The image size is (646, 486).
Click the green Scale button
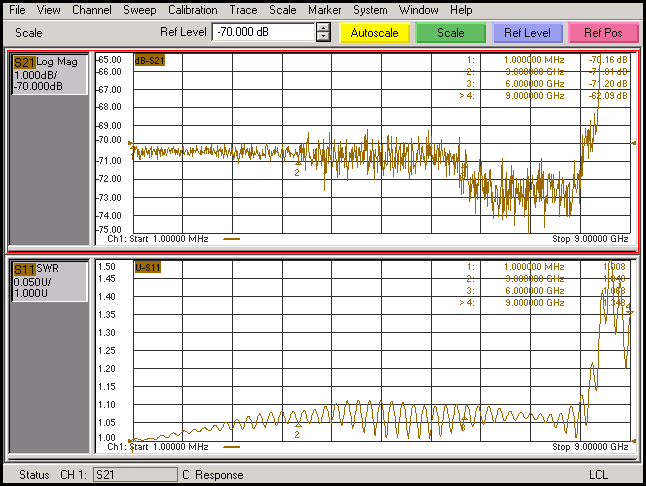450,33
